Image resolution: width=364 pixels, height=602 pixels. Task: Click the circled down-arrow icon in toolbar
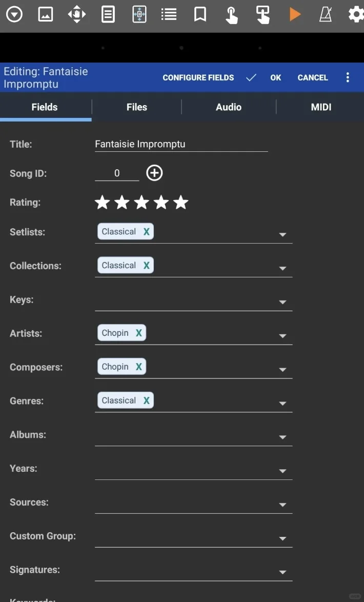coord(14,14)
